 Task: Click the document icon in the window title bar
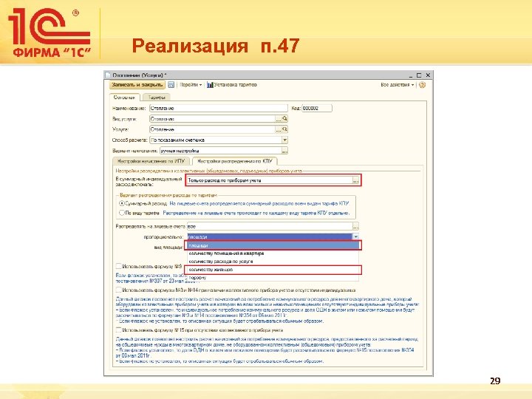tap(108, 75)
